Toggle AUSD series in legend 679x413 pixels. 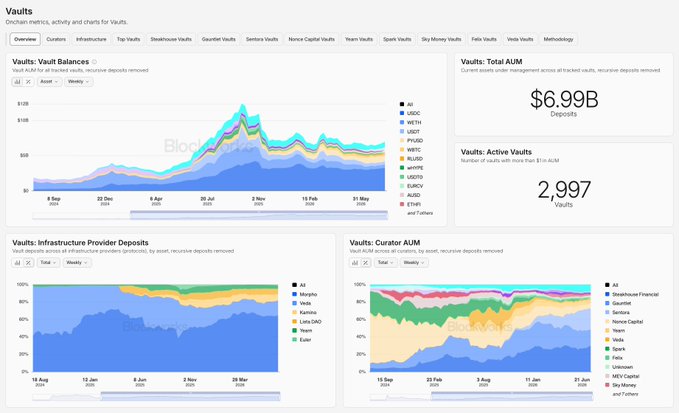pos(410,195)
